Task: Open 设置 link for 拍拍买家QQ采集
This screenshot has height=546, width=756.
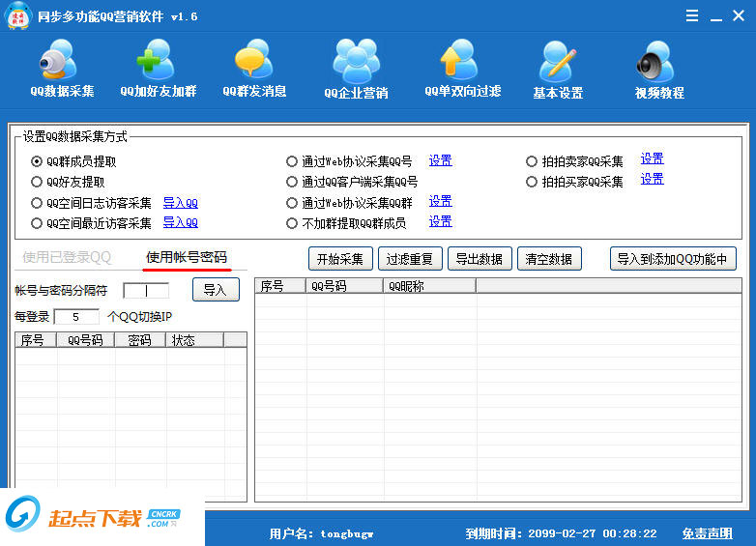Action: coord(652,179)
